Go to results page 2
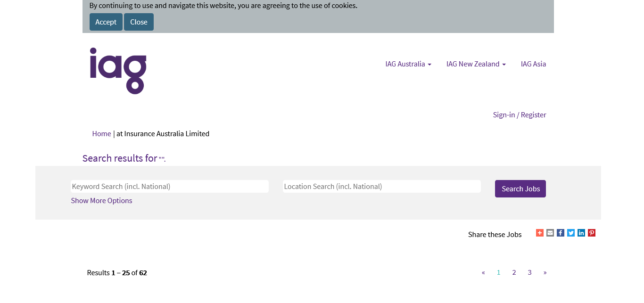Viewport: 644px width, 303px height. [x=514, y=272]
